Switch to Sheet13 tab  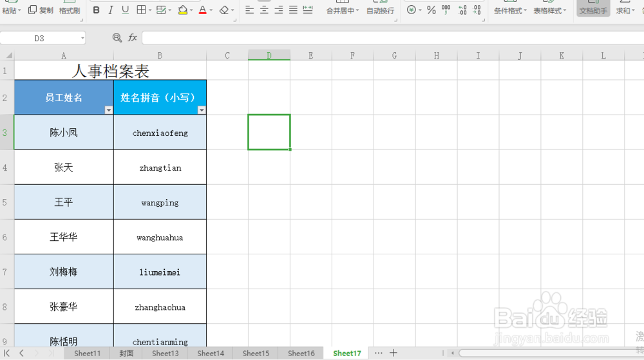tap(165, 354)
